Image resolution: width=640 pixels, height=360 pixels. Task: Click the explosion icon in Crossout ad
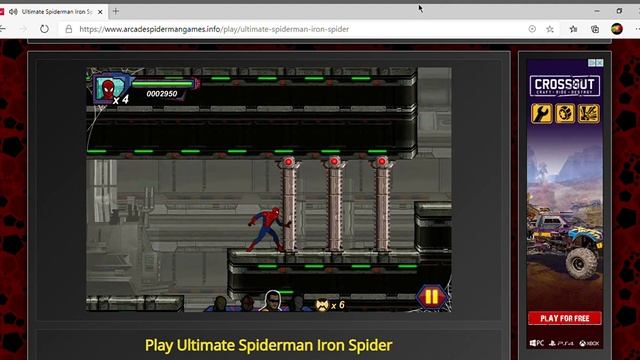(x=589, y=113)
